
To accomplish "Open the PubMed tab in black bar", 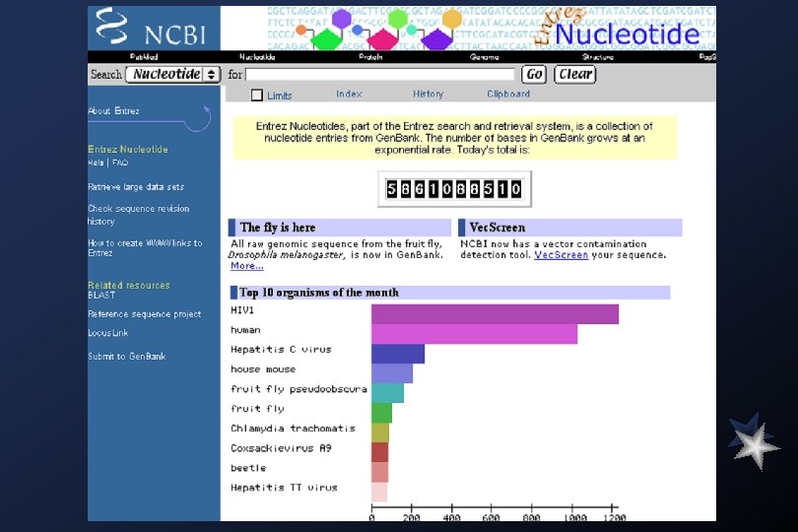I will (x=144, y=57).
